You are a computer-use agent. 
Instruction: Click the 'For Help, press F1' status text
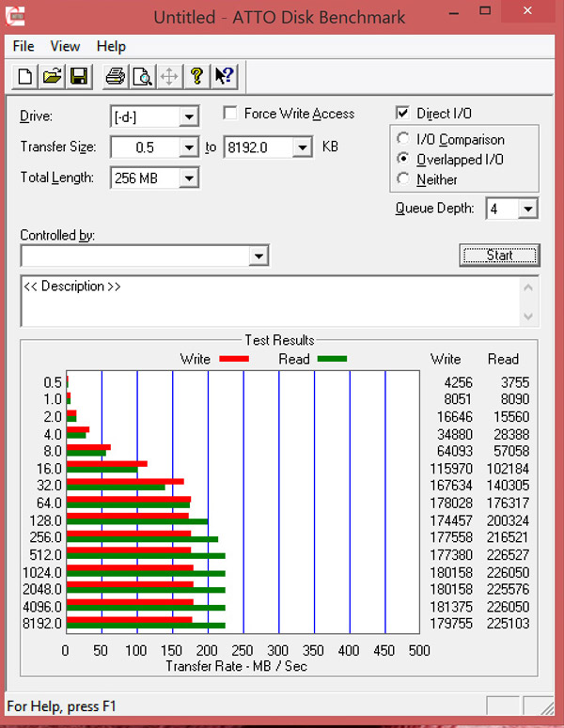point(61,706)
